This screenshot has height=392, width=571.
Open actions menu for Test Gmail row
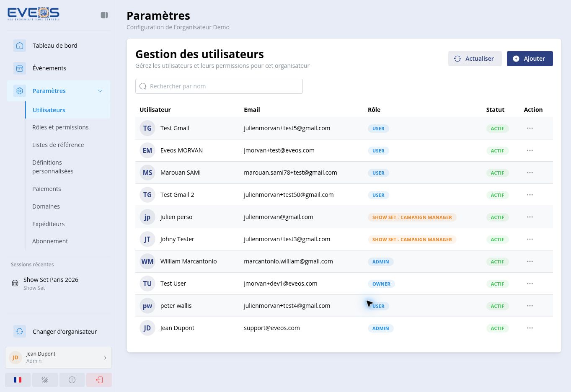coord(530,128)
